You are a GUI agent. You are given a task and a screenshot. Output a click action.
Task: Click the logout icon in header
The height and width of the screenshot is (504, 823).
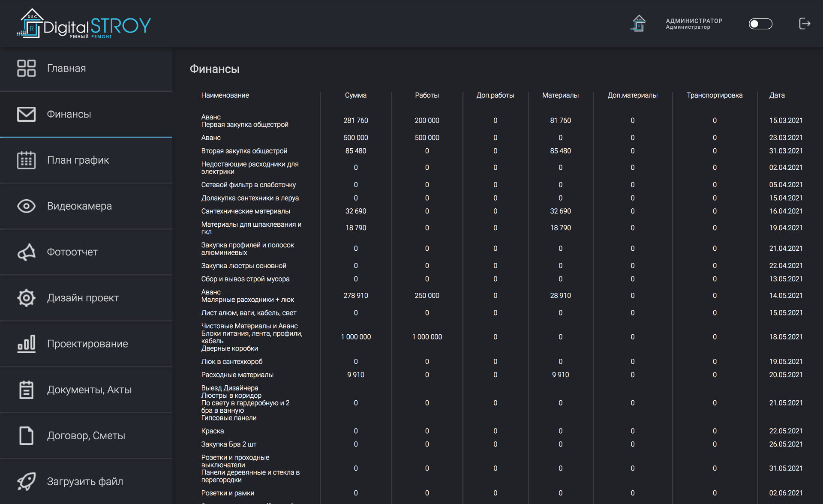tap(805, 24)
